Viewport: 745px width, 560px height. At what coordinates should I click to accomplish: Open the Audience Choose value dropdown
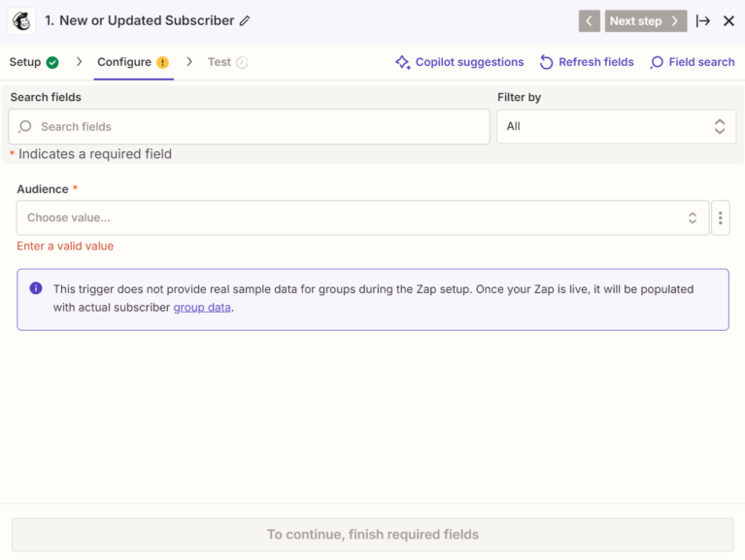(x=362, y=217)
